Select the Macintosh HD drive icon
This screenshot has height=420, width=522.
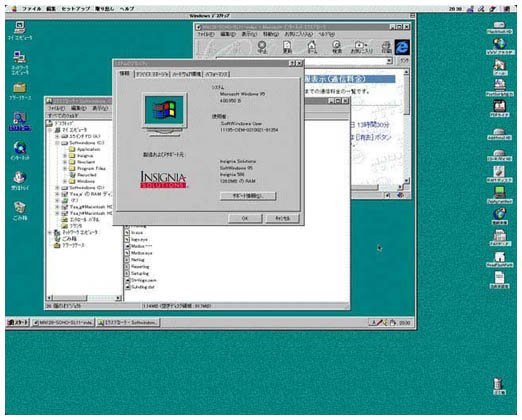(499, 27)
